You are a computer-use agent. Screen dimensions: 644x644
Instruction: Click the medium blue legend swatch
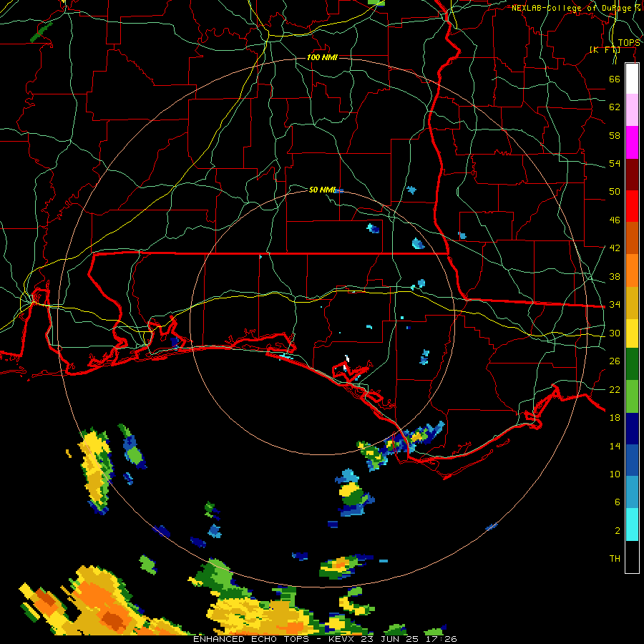tap(632, 460)
